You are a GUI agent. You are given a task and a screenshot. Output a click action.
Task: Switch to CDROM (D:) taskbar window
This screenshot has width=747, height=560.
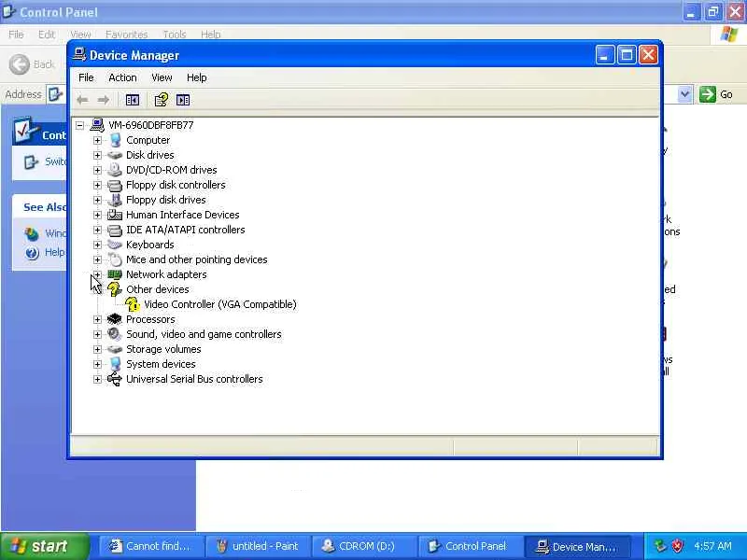[x=365, y=546]
